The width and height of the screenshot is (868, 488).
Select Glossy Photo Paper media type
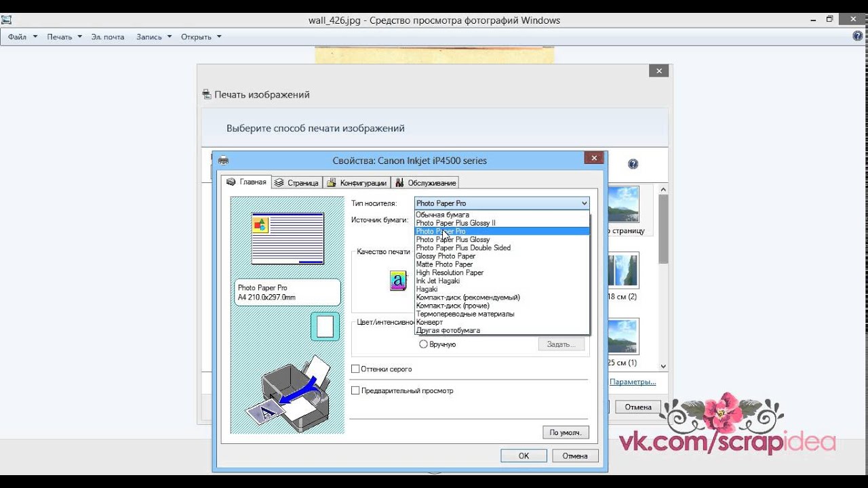point(502,256)
